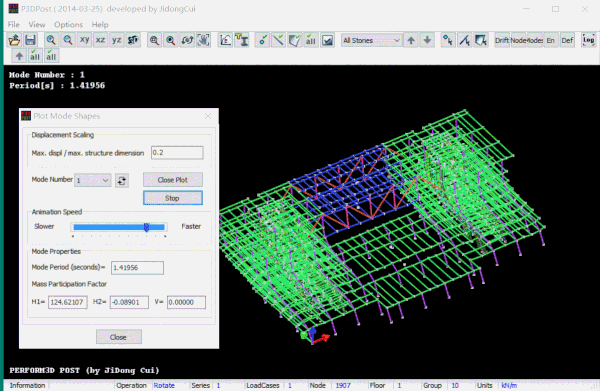Switch to the xz plane view
600x391 pixels.
tap(101, 40)
